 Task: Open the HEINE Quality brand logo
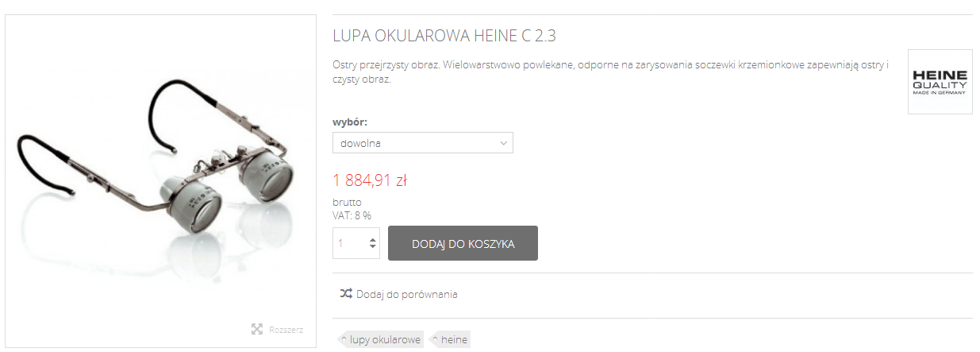pyautogui.click(x=940, y=82)
